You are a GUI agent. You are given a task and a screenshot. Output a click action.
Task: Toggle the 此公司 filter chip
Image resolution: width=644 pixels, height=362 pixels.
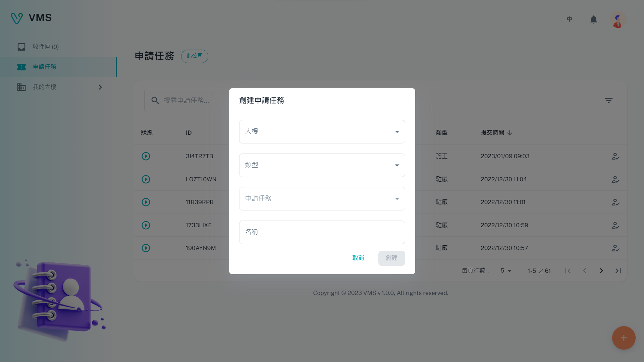click(x=195, y=56)
